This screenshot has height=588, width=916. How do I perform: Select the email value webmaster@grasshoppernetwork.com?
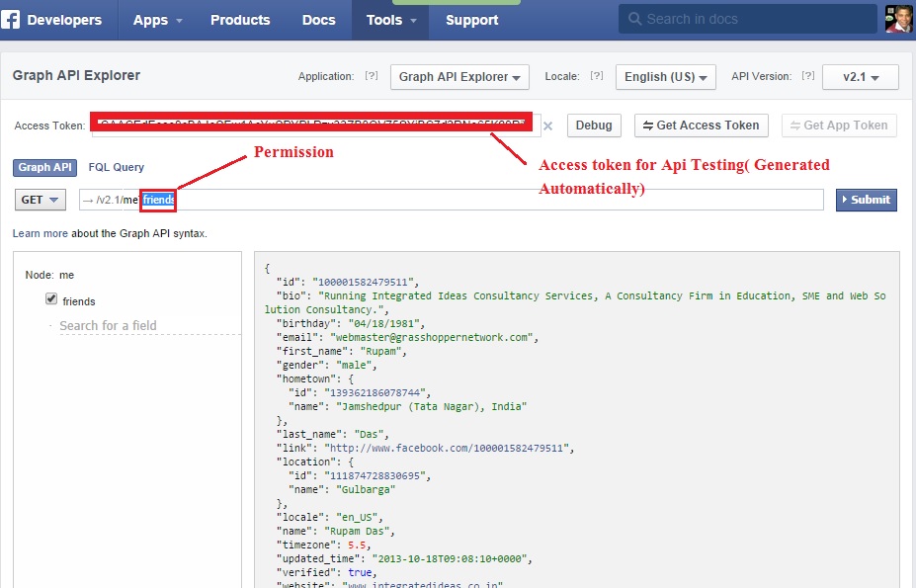(432, 338)
